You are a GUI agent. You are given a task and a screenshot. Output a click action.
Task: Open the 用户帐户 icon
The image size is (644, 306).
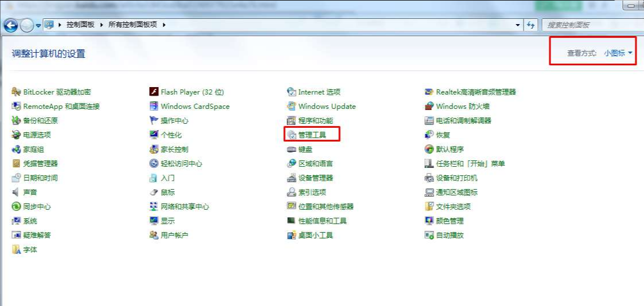(x=154, y=235)
